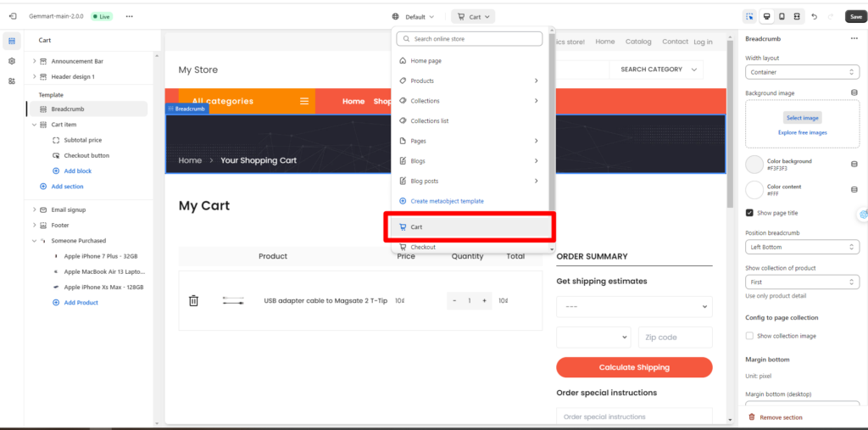Click the Calculate Shipping button
Viewport: 868px width, 430px height.
point(634,367)
